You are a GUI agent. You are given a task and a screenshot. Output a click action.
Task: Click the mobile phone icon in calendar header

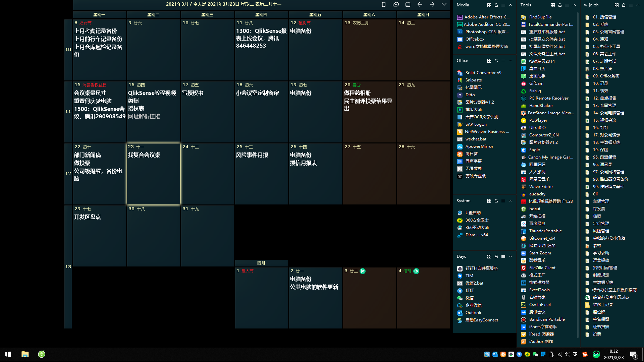(x=384, y=4)
